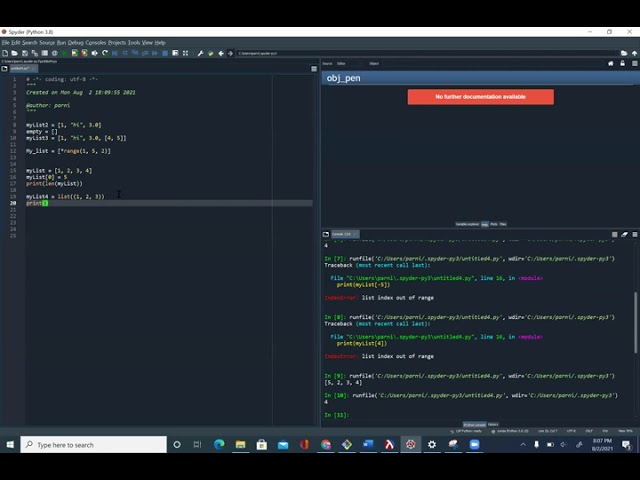Screen dimensions: 640x480
Task: Click the console browse tabs icon
Action: [326, 234]
